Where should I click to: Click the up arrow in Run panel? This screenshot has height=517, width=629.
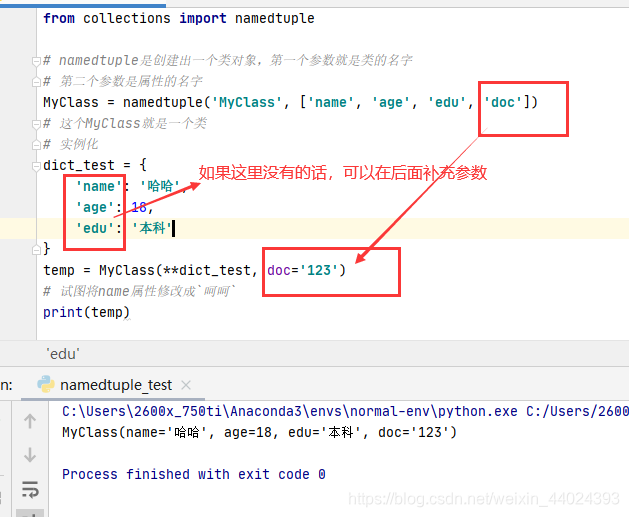coord(30,421)
